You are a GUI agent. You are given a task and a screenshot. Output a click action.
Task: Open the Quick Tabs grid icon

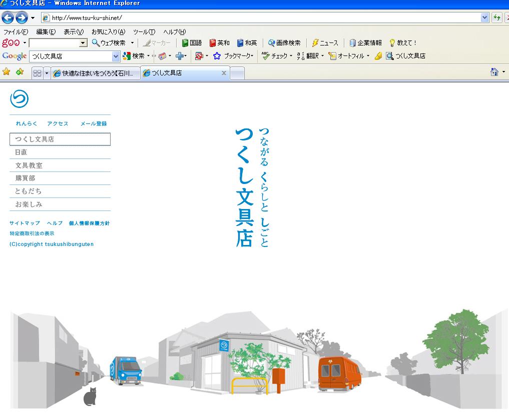tap(37, 73)
